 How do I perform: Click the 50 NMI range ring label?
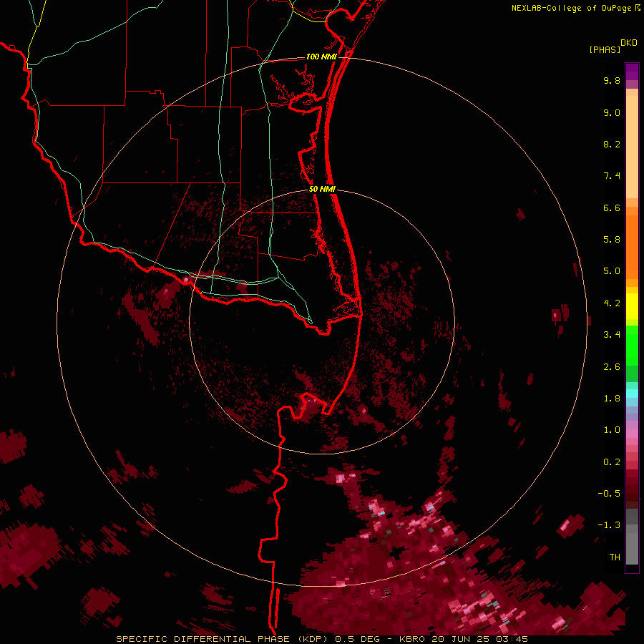click(323, 189)
